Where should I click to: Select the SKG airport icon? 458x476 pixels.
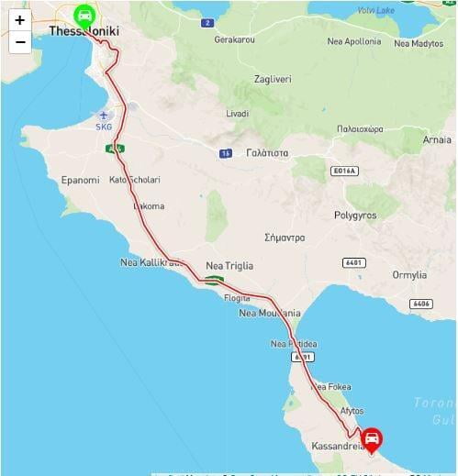104,116
